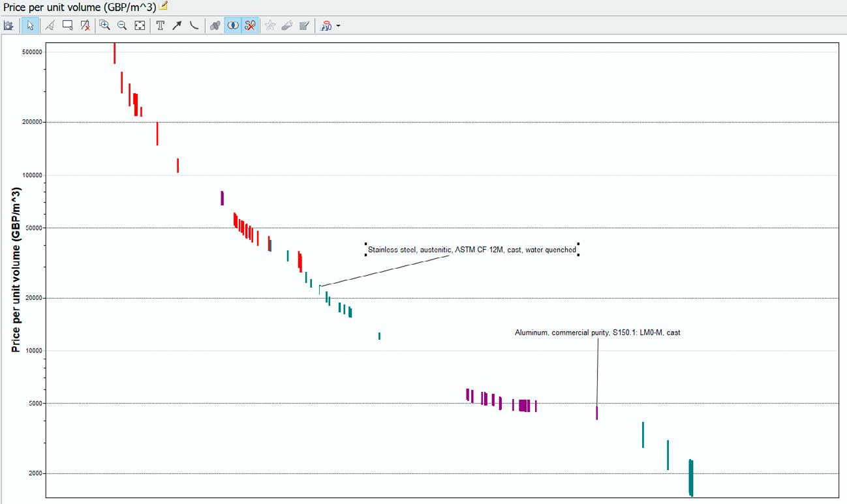Select the cursor pointer tool
Screen dimensions: 847x504
[x=30, y=25]
